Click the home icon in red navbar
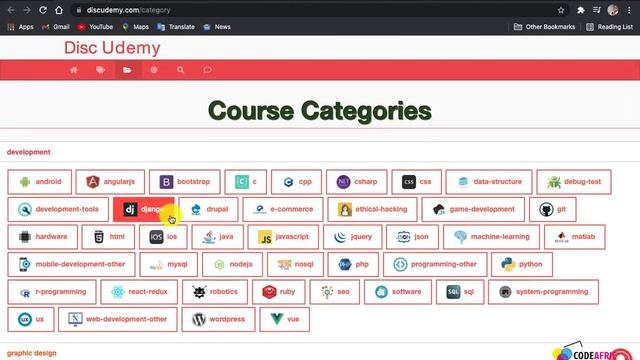 (x=73, y=70)
